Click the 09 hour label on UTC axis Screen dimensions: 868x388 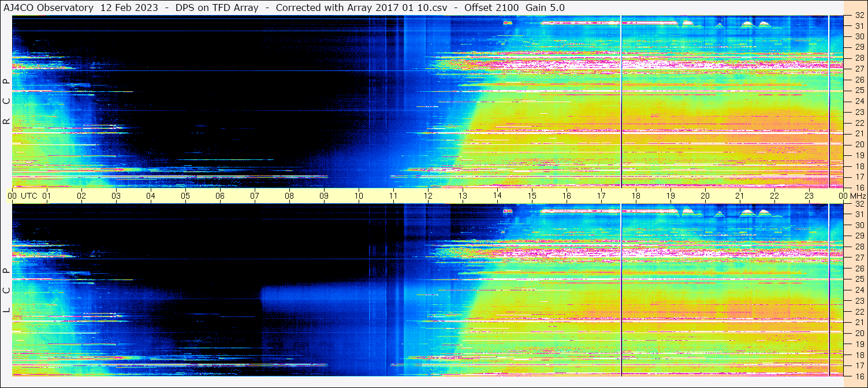click(324, 196)
